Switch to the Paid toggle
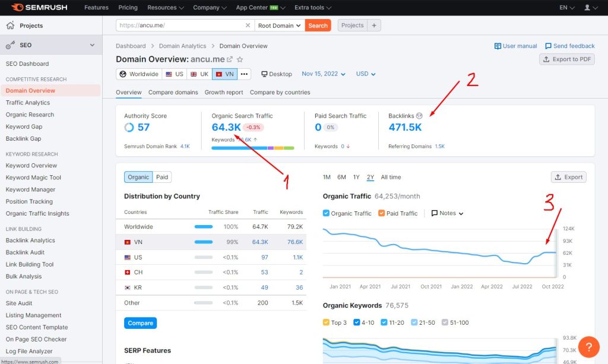 162,177
